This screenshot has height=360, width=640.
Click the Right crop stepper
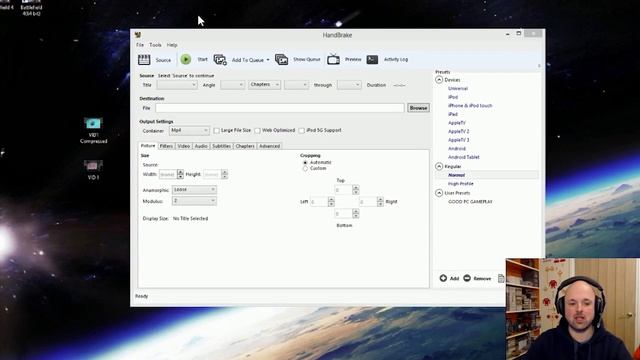pyautogui.click(x=380, y=202)
